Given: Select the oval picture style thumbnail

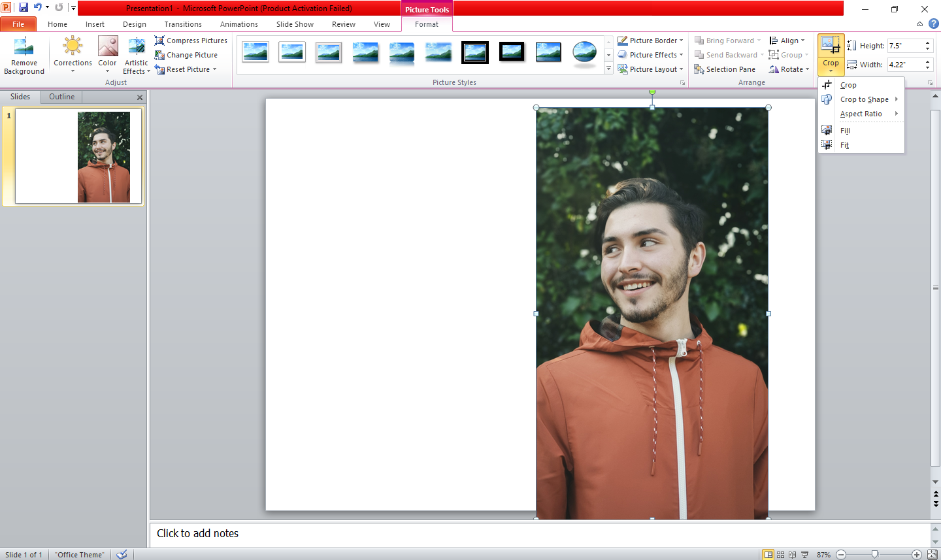Looking at the screenshot, I should (584, 52).
